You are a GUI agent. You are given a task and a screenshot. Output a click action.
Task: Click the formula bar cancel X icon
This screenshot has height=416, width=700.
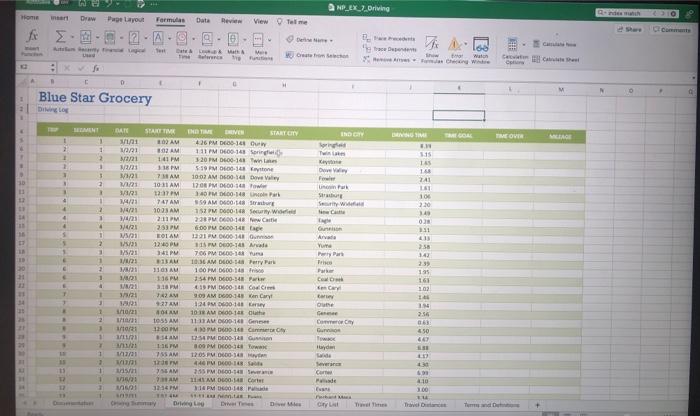pyautogui.click(x=67, y=68)
